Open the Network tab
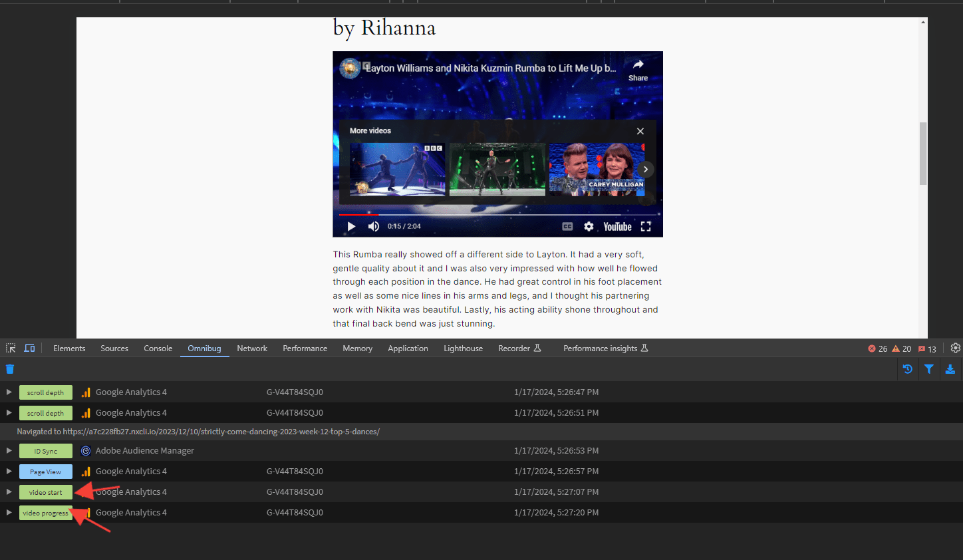Screen dimensions: 963x560 252,349
